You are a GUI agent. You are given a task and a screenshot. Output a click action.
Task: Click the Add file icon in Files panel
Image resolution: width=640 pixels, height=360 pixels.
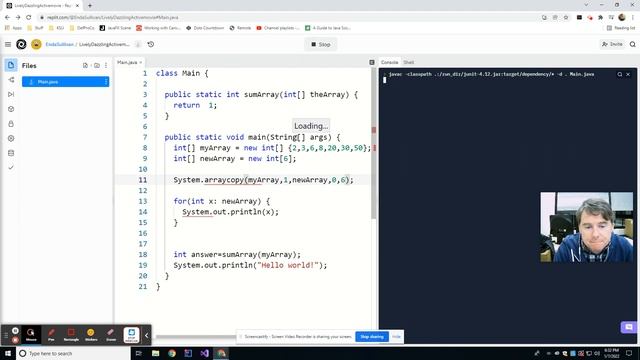85,65
